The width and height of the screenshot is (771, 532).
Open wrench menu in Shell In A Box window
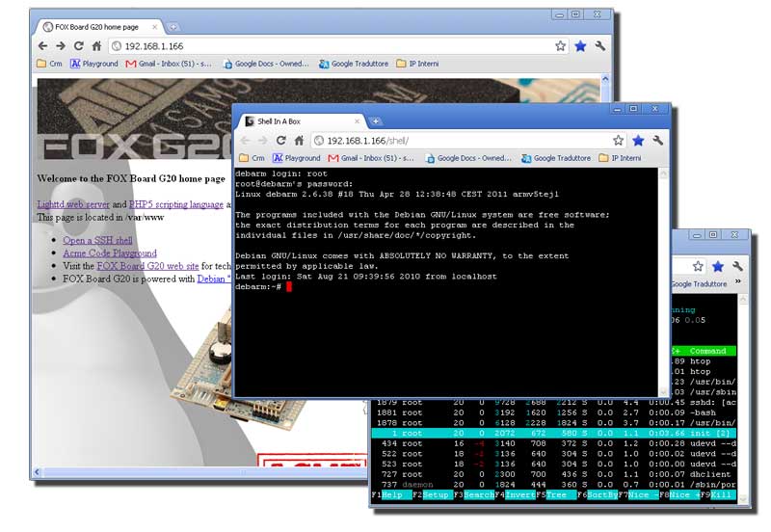[658, 141]
